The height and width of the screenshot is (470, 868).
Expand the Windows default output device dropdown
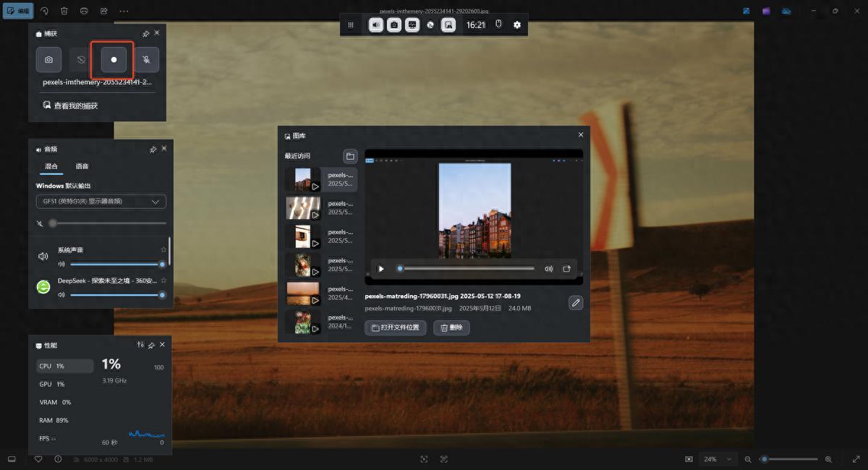(101, 202)
